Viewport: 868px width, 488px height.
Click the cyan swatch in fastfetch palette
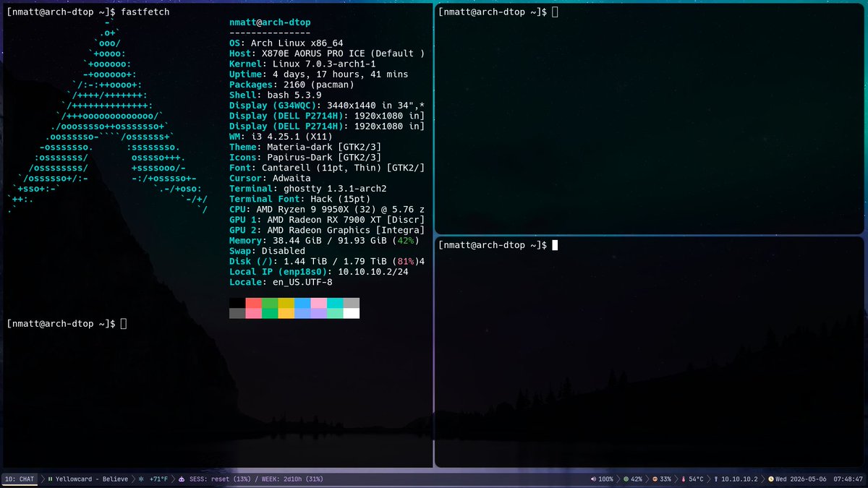[x=335, y=303]
